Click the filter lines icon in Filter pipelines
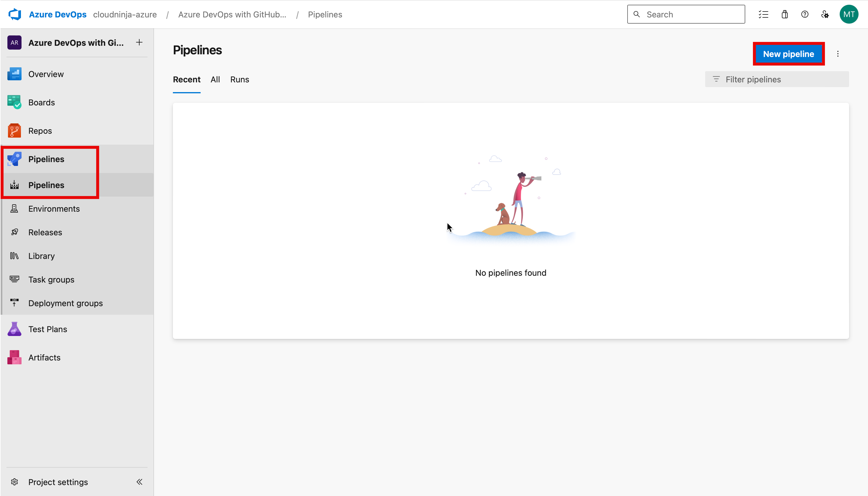The width and height of the screenshot is (868, 496). click(716, 79)
